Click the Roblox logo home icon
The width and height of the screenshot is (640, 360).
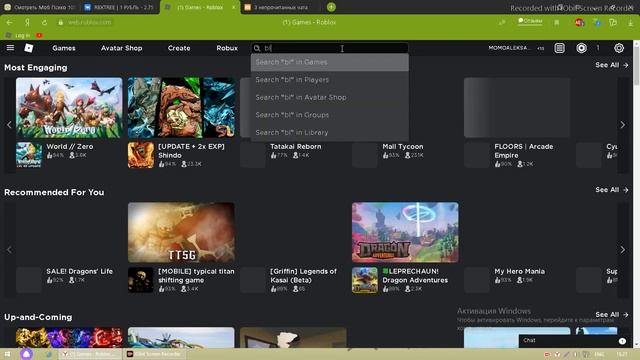click(x=29, y=48)
